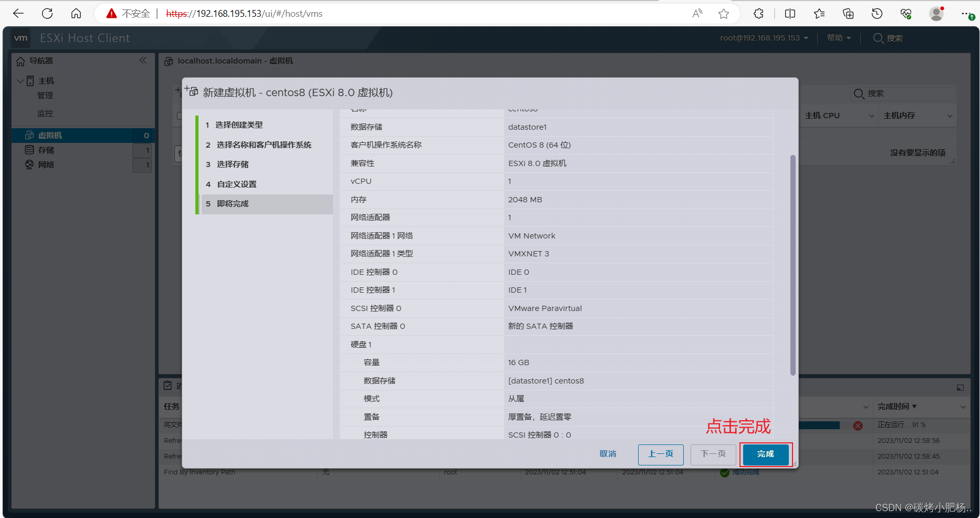Click localhost.localdomain - 虚拟机 title
The width and height of the screenshot is (980, 518).
pyautogui.click(x=235, y=61)
